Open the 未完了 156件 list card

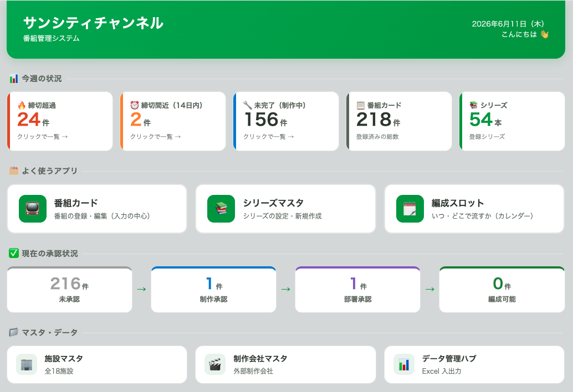[286, 121]
